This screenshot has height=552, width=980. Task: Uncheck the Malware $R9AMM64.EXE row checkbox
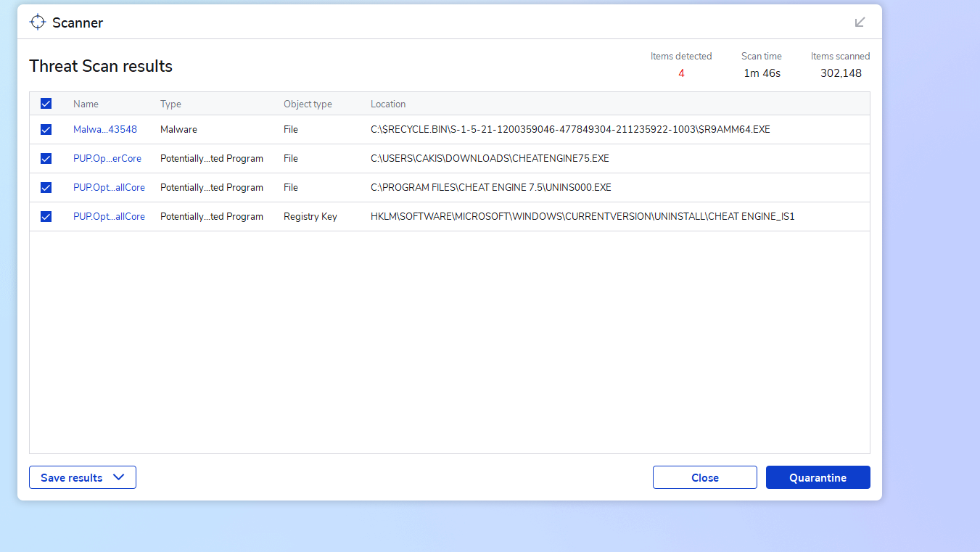click(x=46, y=129)
